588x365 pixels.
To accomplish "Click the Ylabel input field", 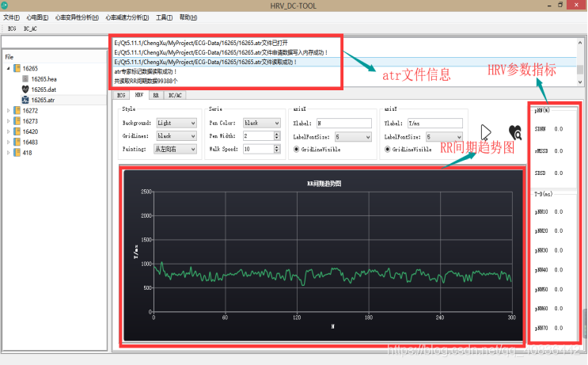I will [x=435, y=123].
